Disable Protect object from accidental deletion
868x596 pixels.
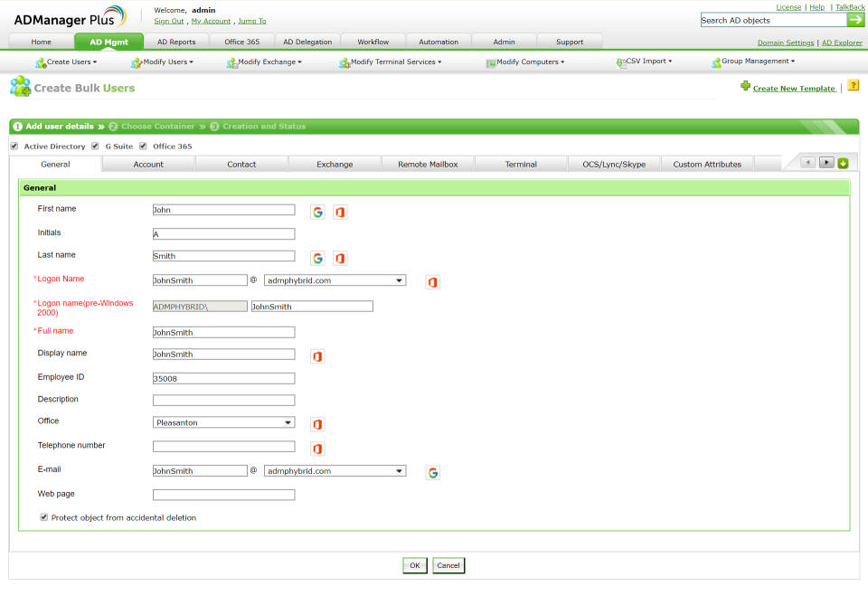[43, 516]
